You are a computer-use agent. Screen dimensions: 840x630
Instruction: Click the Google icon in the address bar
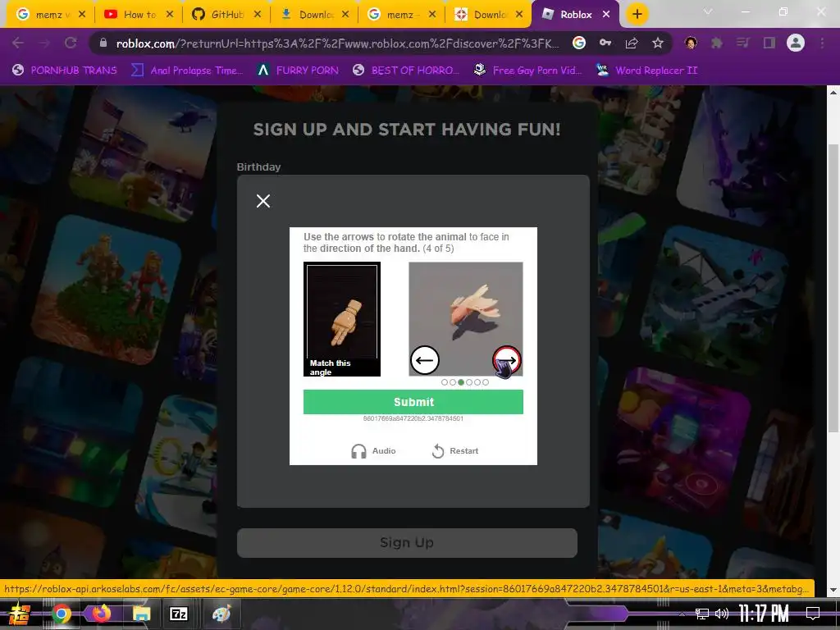579,43
